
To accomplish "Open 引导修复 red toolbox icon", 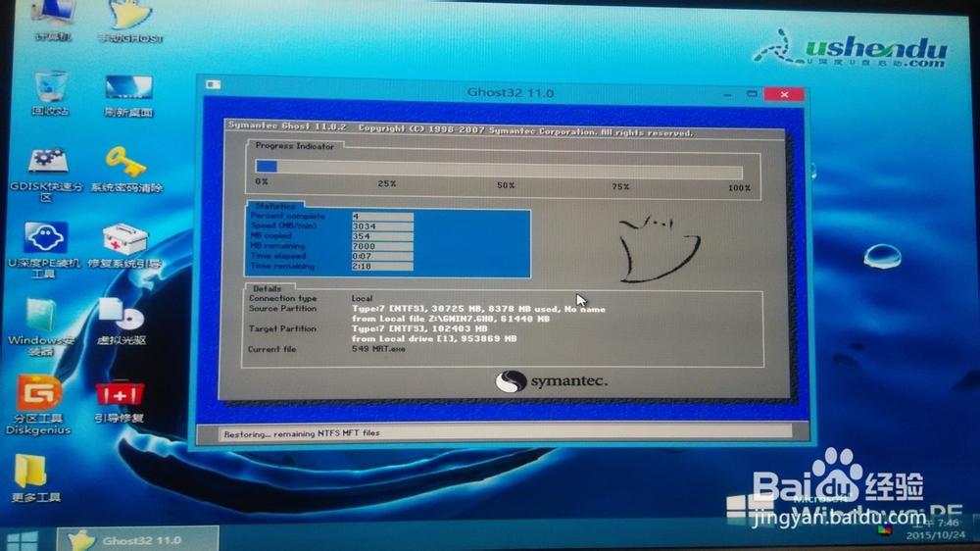I will coord(120,402).
